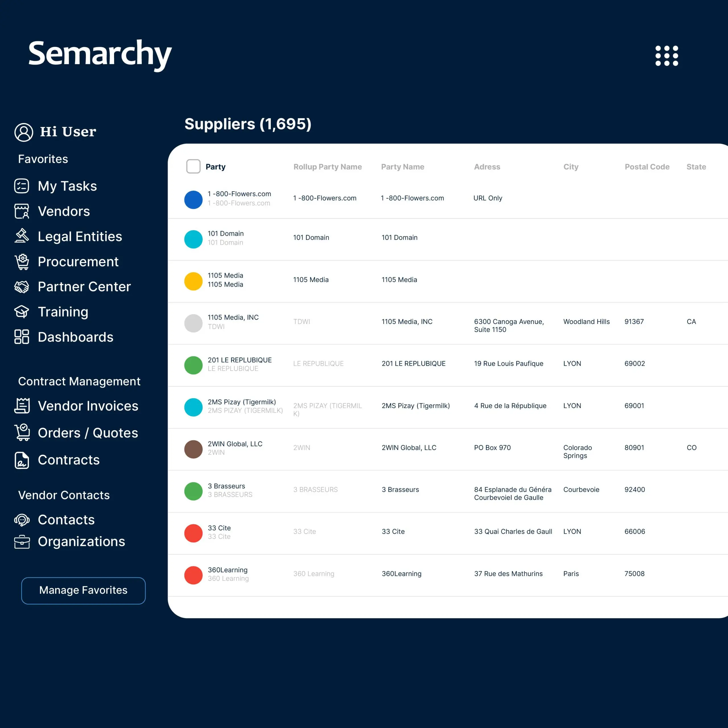Viewport: 728px width, 728px height.
Task: Click the 'Hi User' greeting
Action: (68, 132)
